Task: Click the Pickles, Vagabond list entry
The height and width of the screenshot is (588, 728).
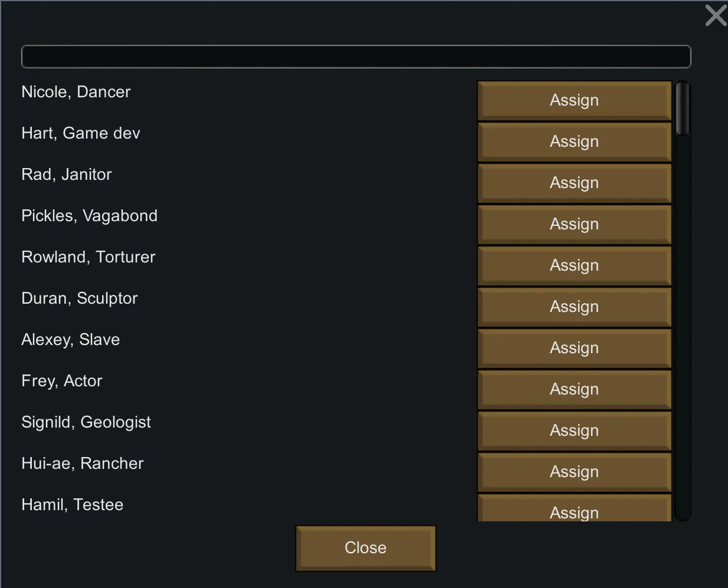Action: [x=89, y=216]
